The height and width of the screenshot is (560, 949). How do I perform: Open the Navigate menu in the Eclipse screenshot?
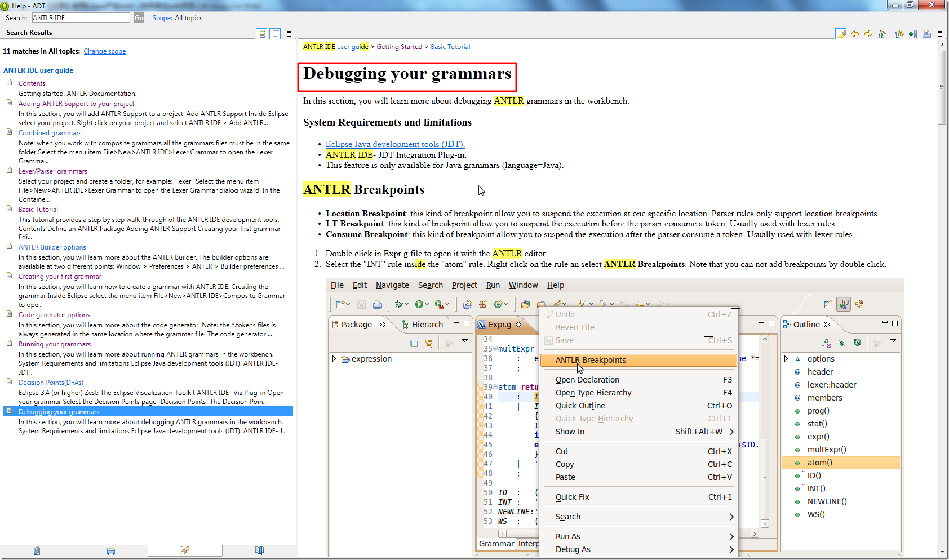tap(392, 285)
